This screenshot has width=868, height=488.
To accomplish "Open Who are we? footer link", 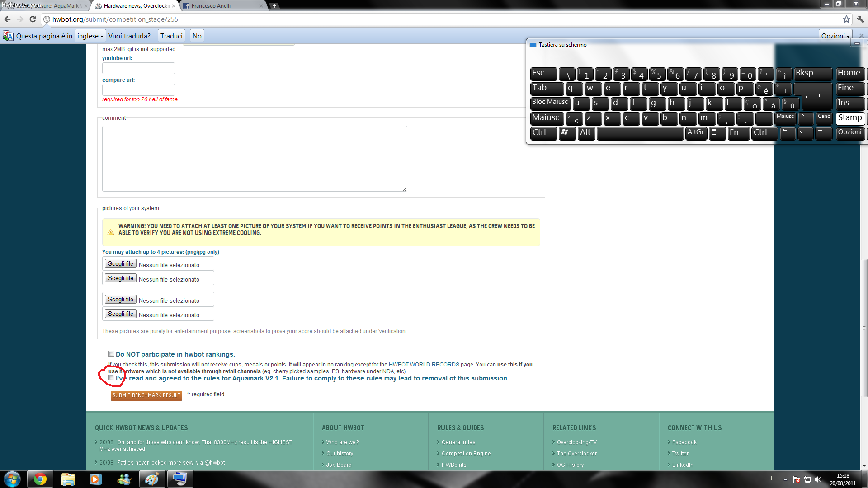I will pyautogui.click(x=342, y=442).
